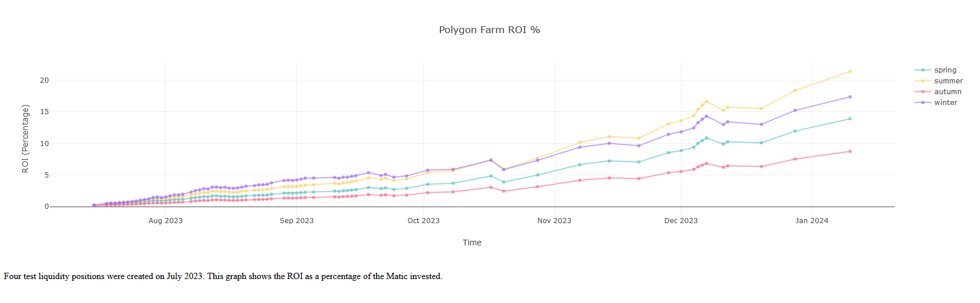Select the final autumn data point on the right

click(850, 151)
